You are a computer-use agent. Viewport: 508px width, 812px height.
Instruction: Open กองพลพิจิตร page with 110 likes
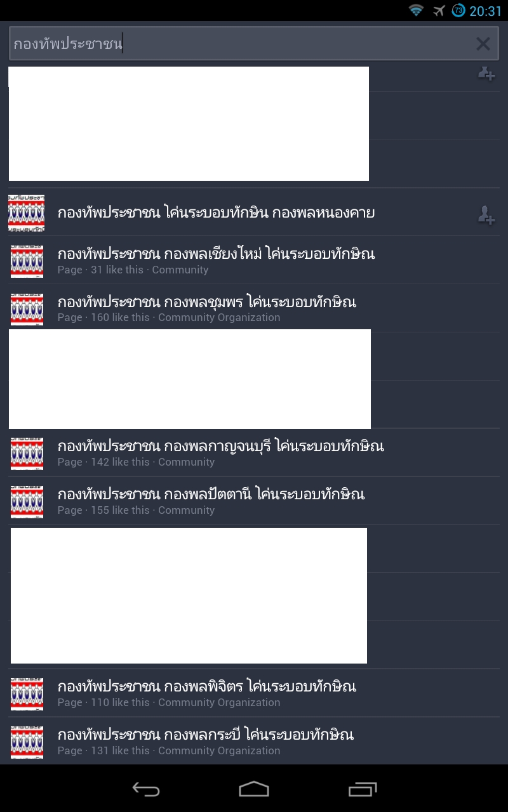[x=254, y=693]
